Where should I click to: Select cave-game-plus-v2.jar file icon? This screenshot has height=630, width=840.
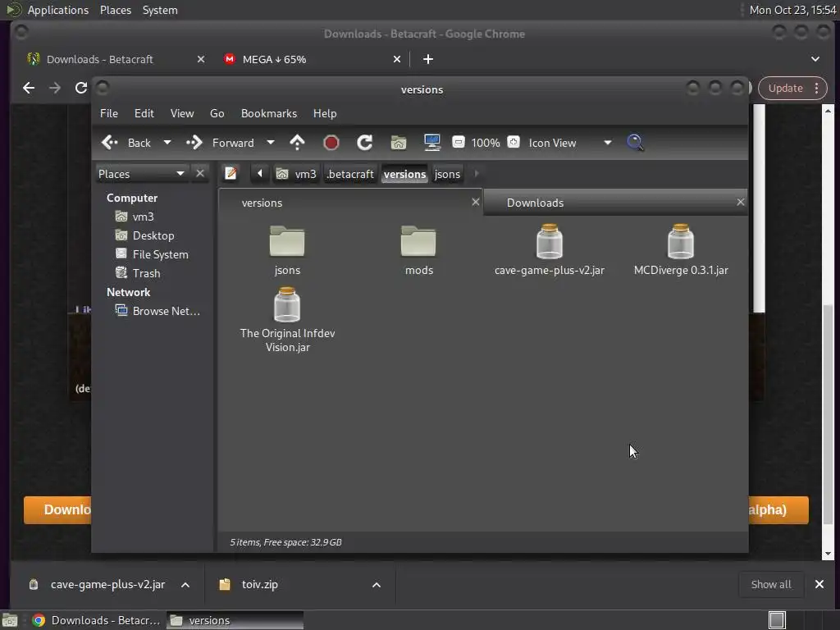(x=550, y=242)
